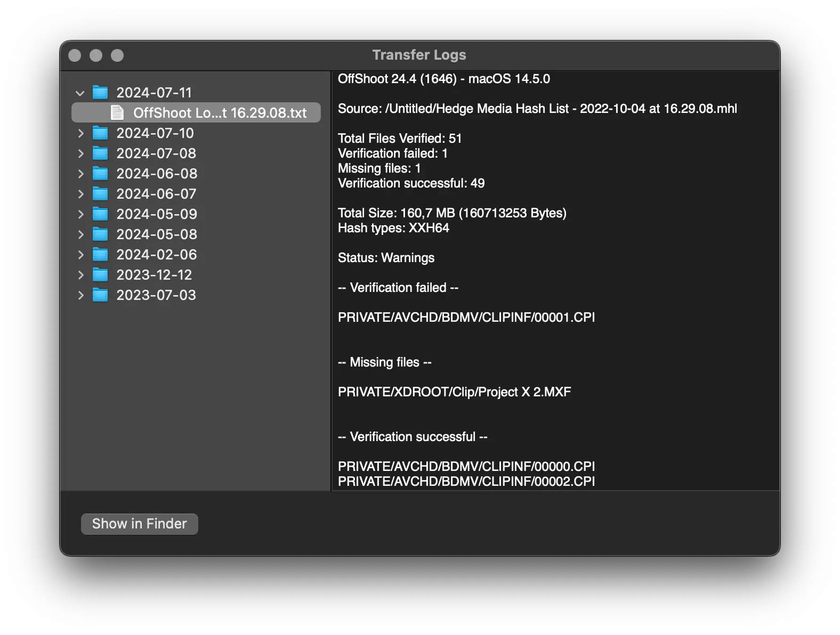Click the Total Size: 160,7 MB line
The image size is (840, 635).
tap(452, 213)
